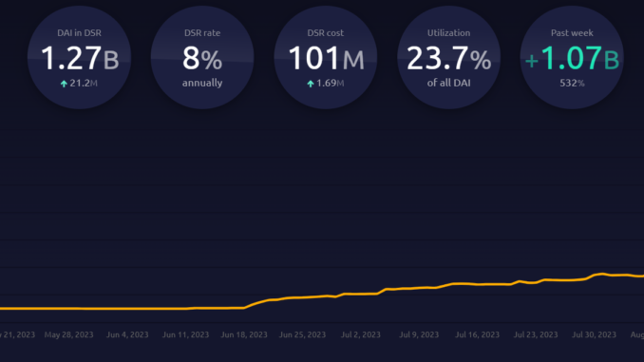Click the Past week +1.07B circle
The height and width of the screenshot is (362, 644).
pos(572,58)
